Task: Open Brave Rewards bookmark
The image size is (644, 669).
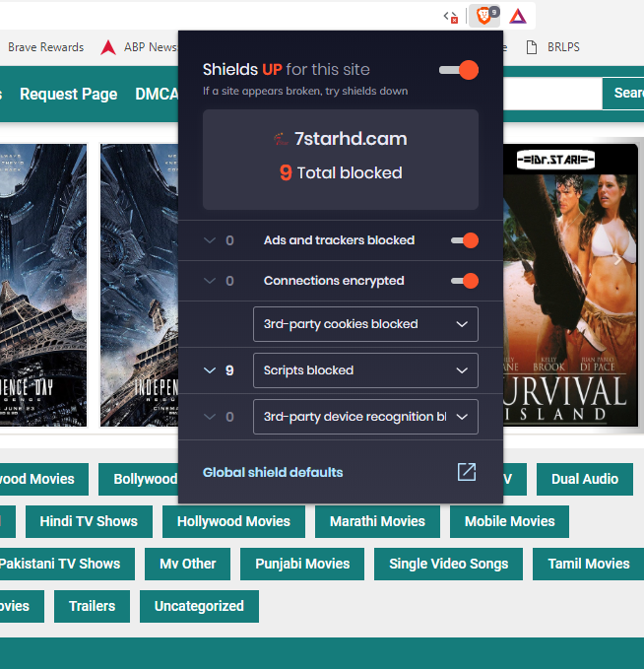Action: point(45,47)
